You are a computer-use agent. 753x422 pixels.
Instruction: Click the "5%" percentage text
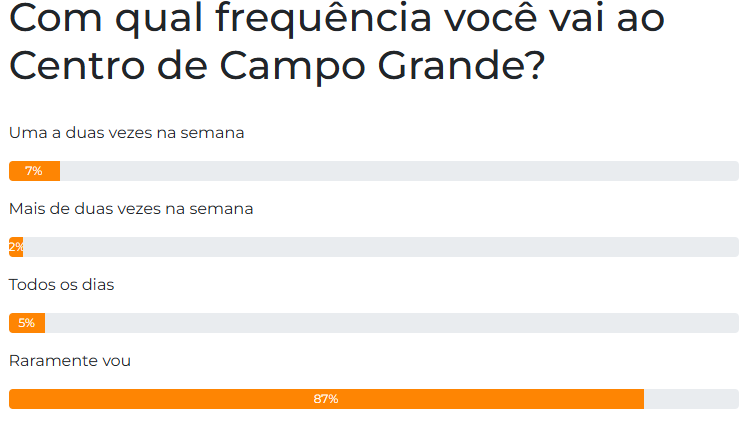[x=26, y=323]
